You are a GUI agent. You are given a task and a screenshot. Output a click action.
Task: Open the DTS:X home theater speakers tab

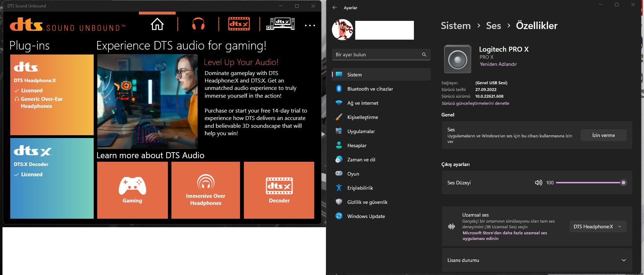pyautogui.click(x=280, y=24)
